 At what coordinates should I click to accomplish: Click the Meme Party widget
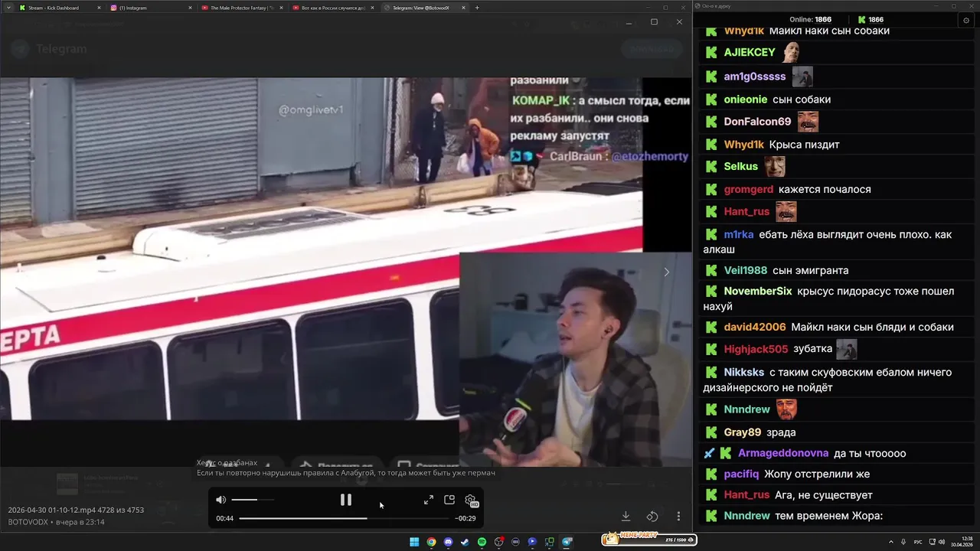click(x=648, y=539)
